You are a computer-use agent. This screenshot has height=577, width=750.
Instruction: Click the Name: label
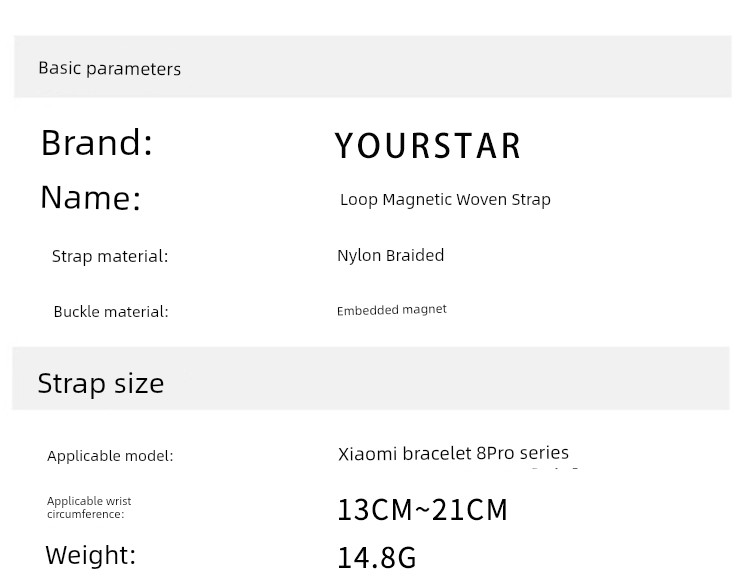pyautogui.click(x=91, y=197)
